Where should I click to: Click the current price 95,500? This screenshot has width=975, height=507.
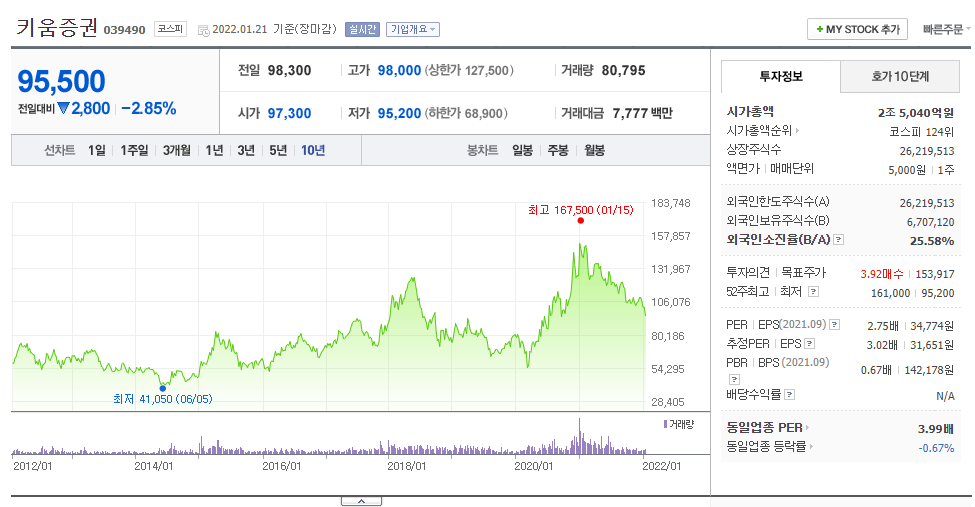click(x=62, y=81)
